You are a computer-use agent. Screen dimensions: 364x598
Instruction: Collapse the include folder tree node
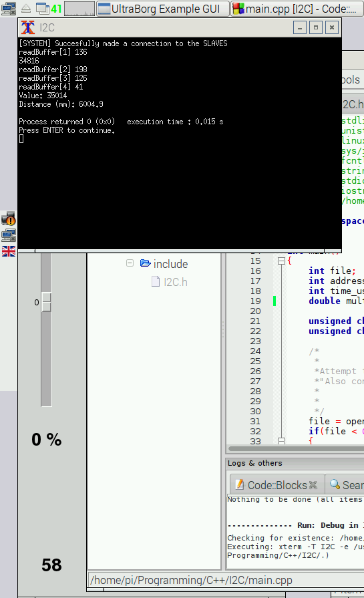(x=130, y=263)
